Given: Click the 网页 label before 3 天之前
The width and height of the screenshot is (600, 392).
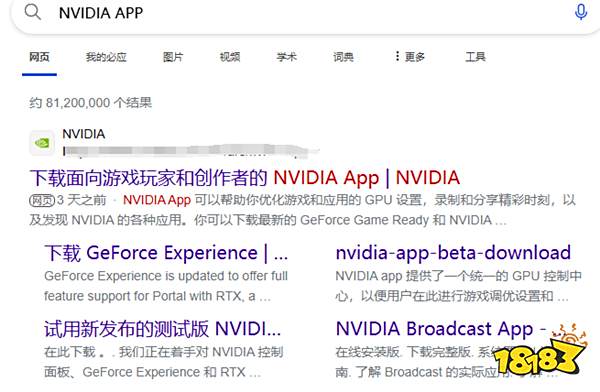Looking at the screenshot, I should coord(42,200).
